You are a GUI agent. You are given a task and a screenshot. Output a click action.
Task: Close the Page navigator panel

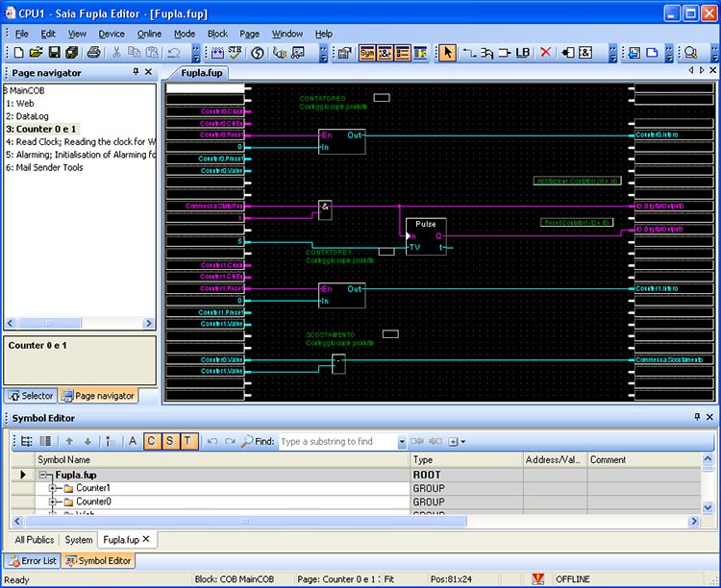[x=148, y=72]
